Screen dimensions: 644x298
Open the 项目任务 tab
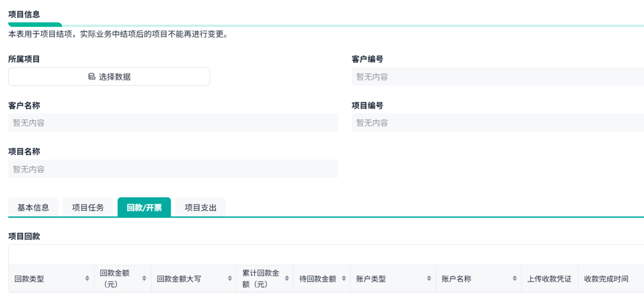coord(88,207)
